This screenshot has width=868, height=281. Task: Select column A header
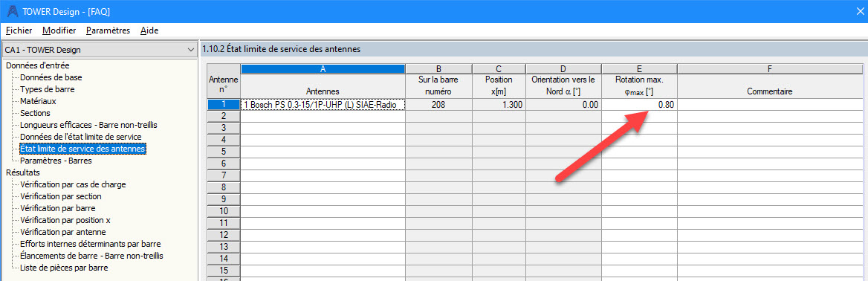click(x=323, y=68)
